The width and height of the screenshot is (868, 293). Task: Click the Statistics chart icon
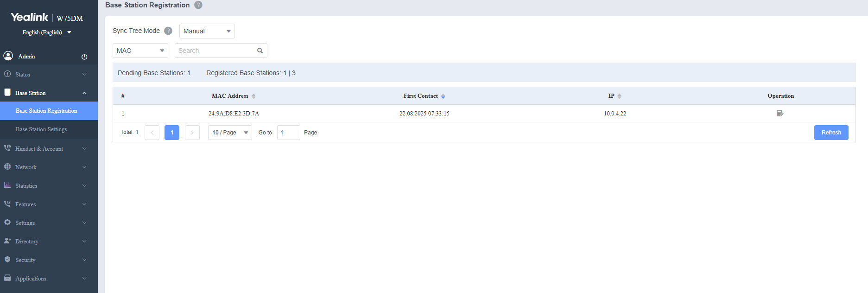(x=7, y=185)
